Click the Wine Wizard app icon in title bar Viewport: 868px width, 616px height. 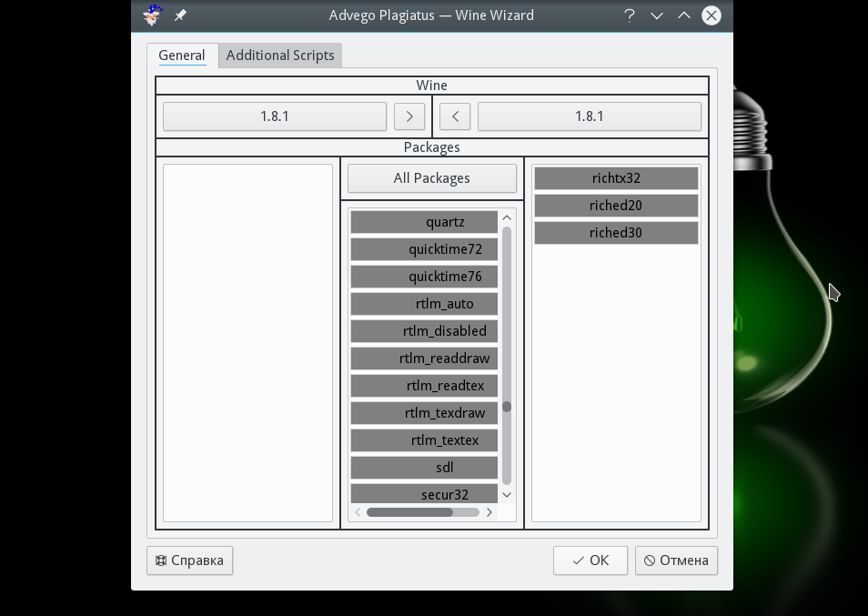coord(153,15)
